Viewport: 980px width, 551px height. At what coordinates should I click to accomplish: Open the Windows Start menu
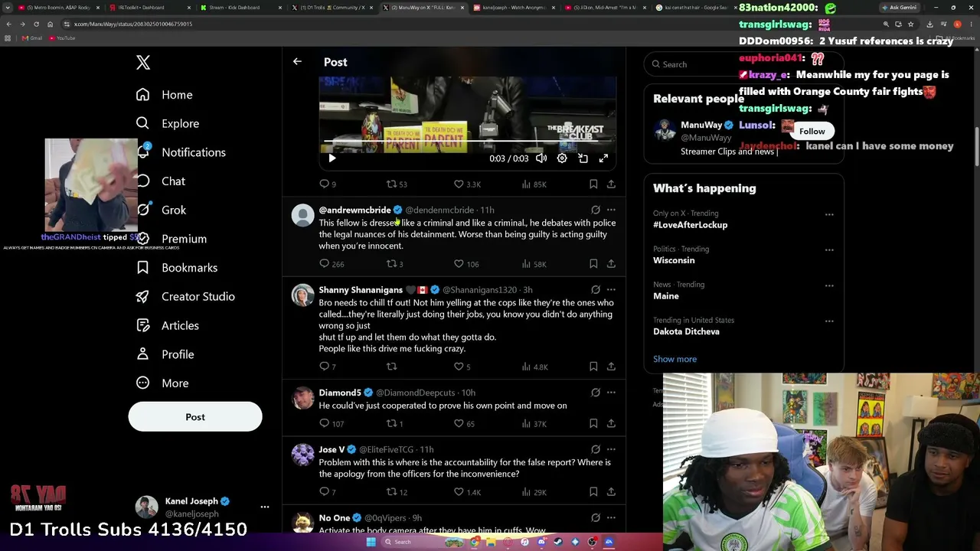[x=371, y=542]
